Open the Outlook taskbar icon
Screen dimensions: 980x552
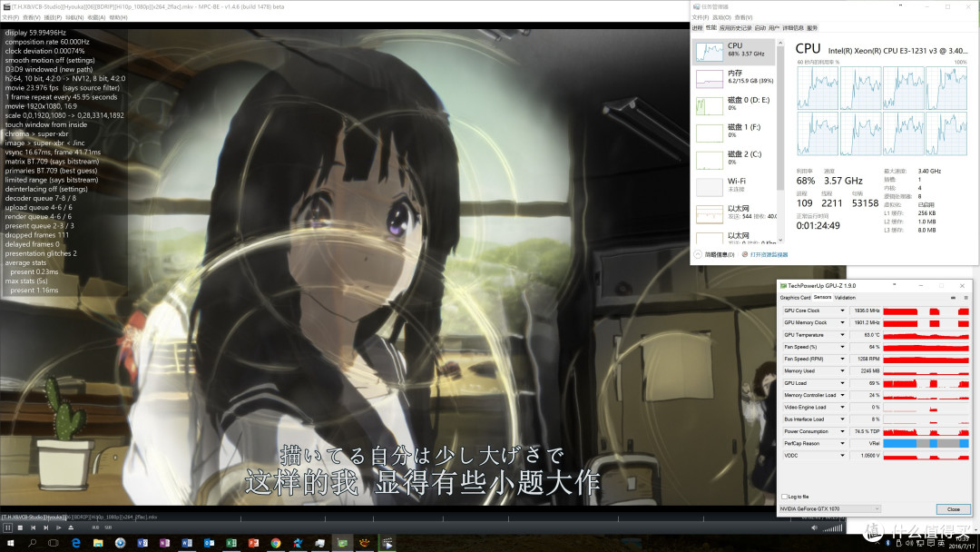209,543
